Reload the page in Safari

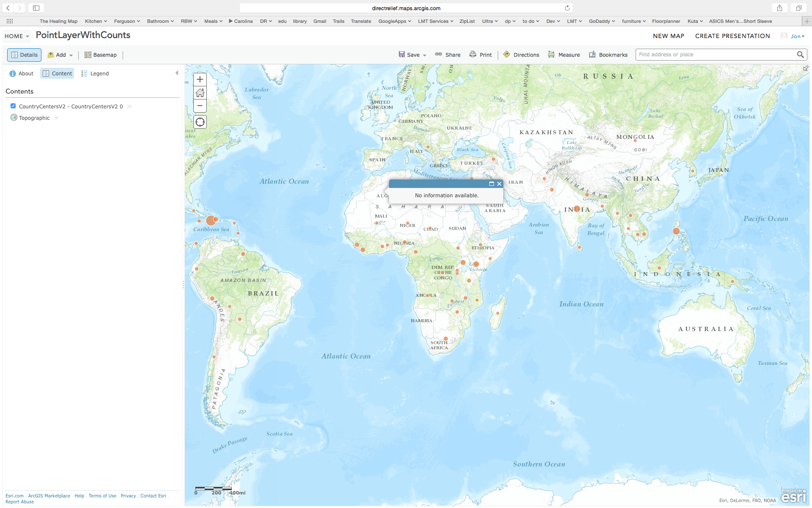point(567,8)
